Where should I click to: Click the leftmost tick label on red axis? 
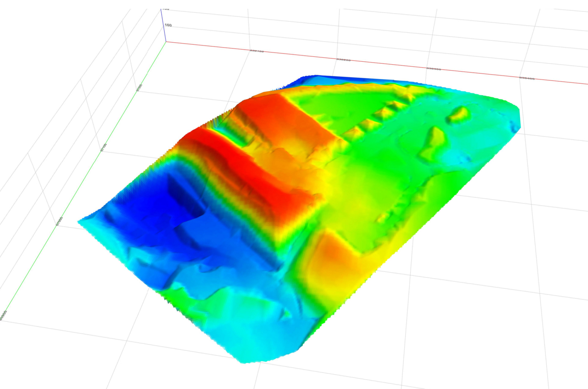tap(257, 51)
